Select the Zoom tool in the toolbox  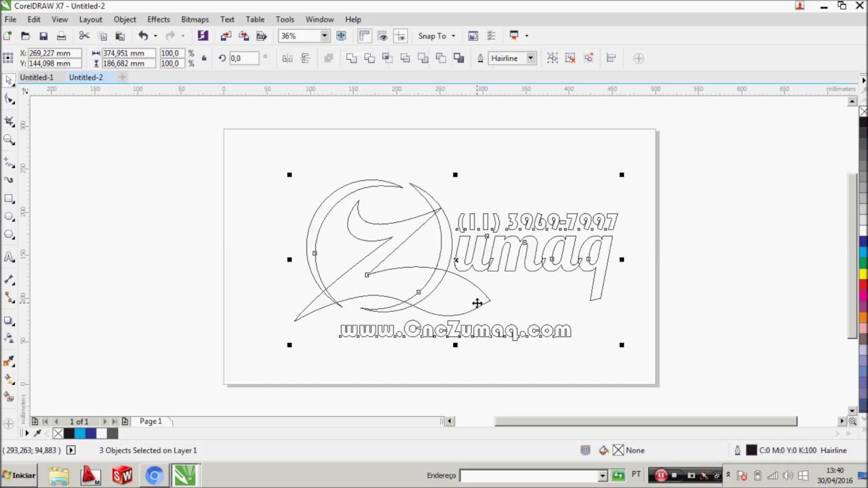(x=9, y=140)
